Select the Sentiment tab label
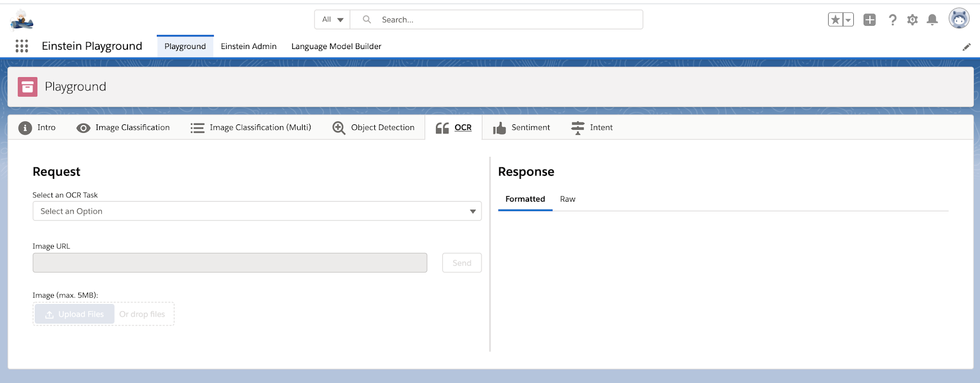Viewport: 980px width, 383px height. click(x=530, y=127)
